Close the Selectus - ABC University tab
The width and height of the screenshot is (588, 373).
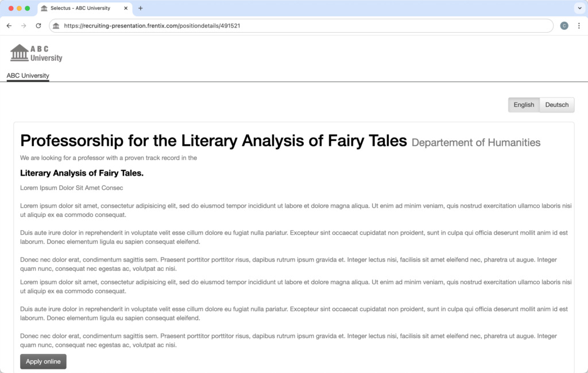tap(126, 8)
